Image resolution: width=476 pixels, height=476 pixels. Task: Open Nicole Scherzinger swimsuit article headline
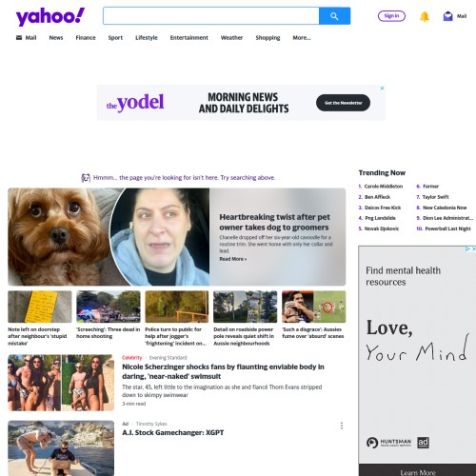click(223, 371)
